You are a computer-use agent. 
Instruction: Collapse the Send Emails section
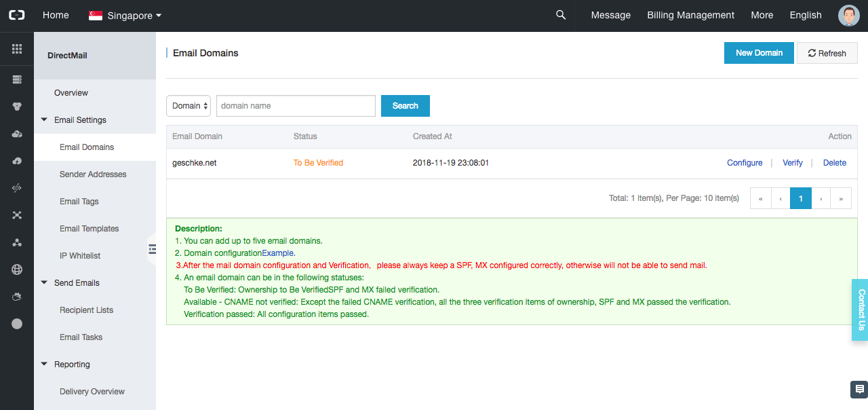click(45, 283)
